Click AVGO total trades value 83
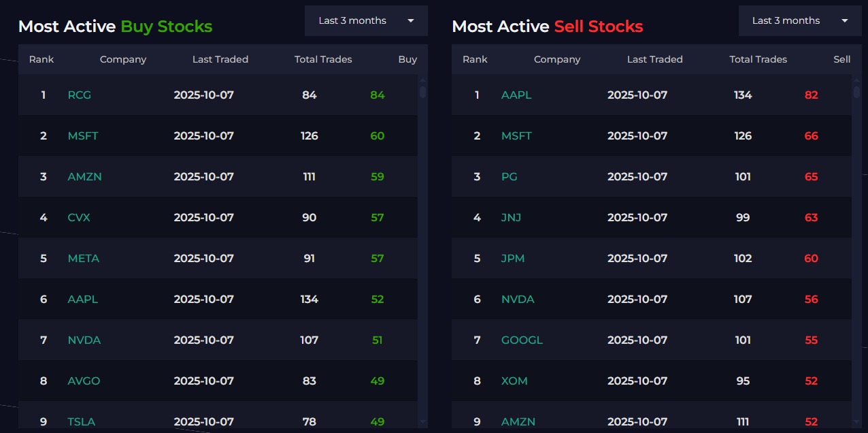This screenshot has height=433, width=868. 310,381
